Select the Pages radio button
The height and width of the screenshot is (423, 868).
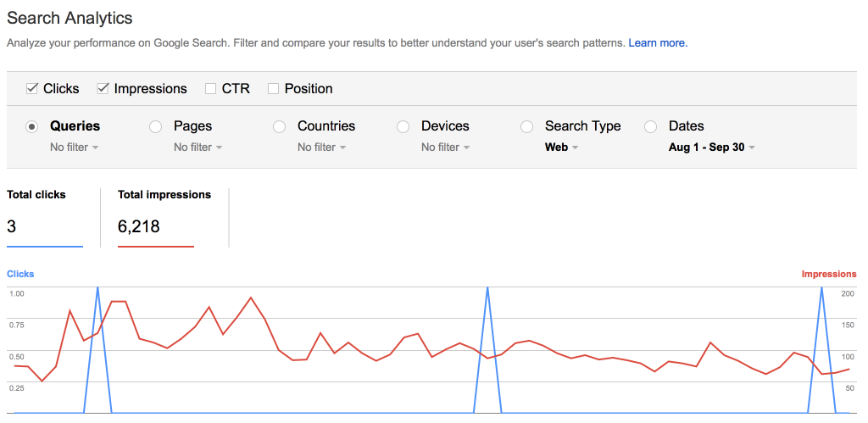(x=156, y=127)
